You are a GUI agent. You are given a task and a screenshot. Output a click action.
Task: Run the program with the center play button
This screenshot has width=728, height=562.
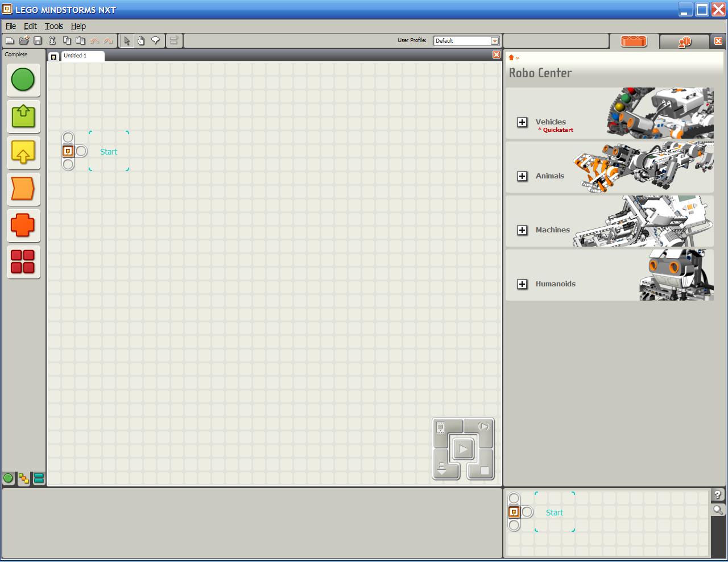coord(463,449)
